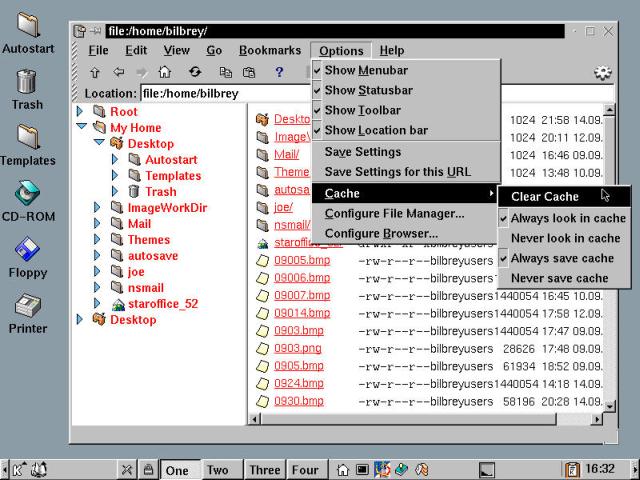The width and height of the screenshot is (640, 480).
Task: Switch to virtual desktop Three button
Action: [x=265, y=470]
